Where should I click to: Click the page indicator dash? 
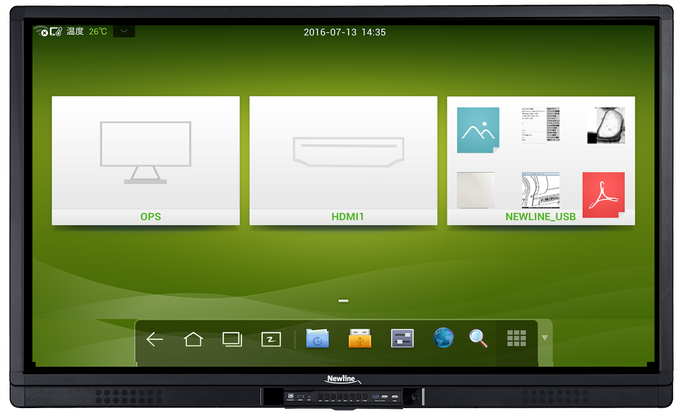pyautogui.click(x=343, y=301)
